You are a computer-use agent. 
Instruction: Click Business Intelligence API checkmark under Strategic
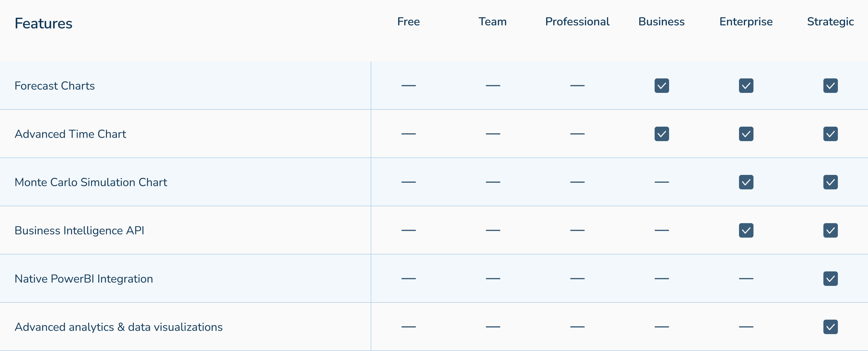pyautogui.click(x=830, y=230)
